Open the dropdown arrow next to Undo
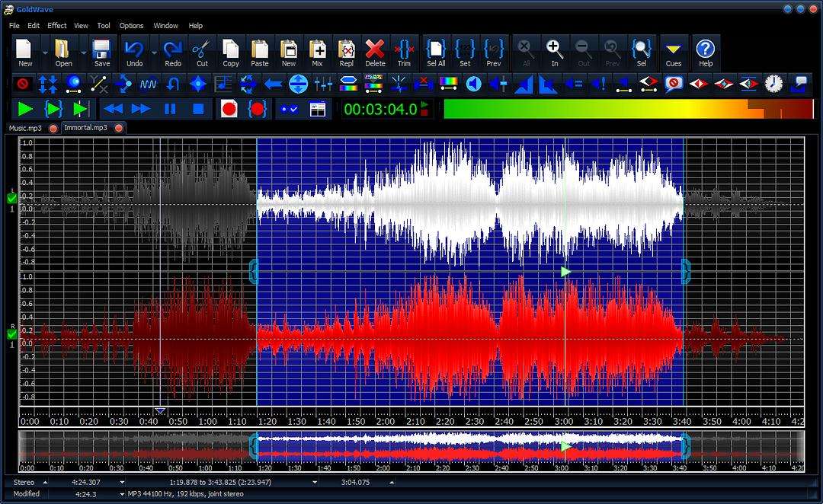This screenshot has width=823, height=504. [x=154, y=53]
